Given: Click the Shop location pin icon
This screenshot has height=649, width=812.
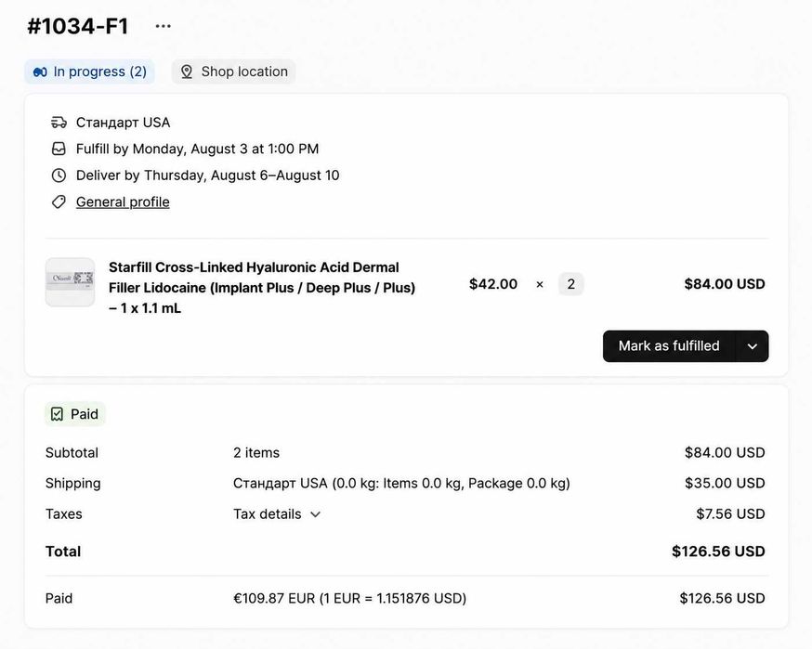Looking at the screenshot, I should click(x=187, y=71).
